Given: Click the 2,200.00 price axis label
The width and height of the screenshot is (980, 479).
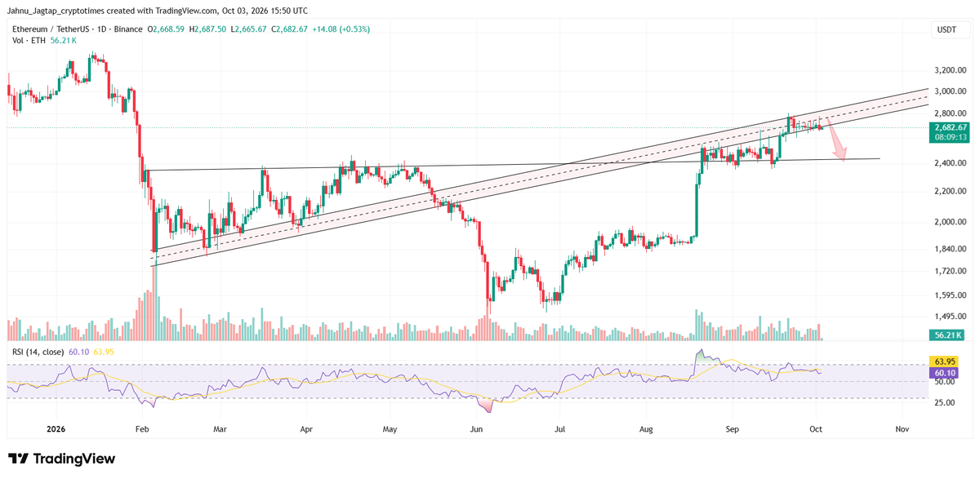Looking at the screenshot, I should click(951, 191).
